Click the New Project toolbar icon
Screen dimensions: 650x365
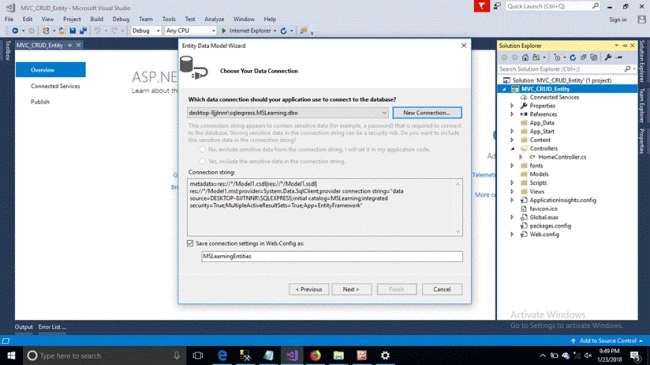click(x=46, y=31)
